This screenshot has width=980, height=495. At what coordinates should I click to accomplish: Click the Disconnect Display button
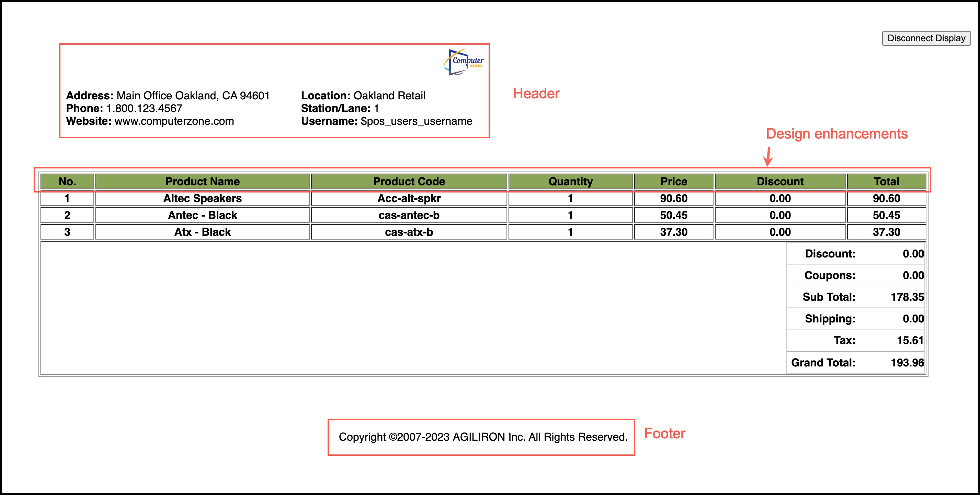click(x=926, y=38)
